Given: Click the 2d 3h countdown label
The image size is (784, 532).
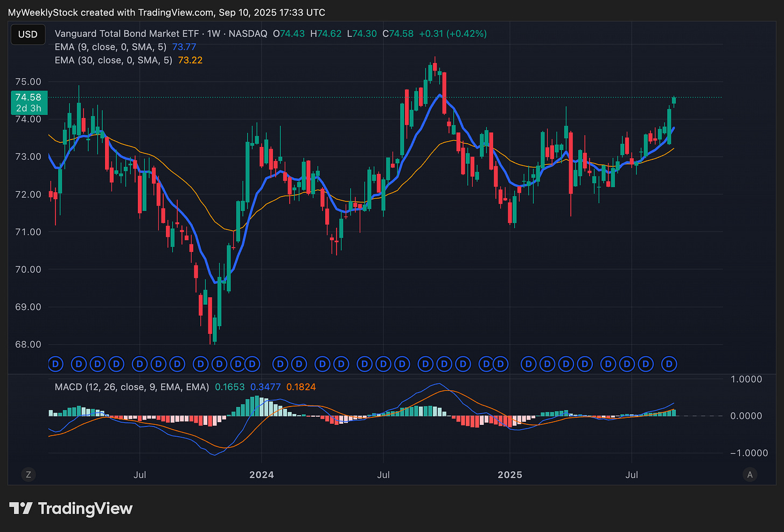Looking at the screenshot, I should (29, 108).
